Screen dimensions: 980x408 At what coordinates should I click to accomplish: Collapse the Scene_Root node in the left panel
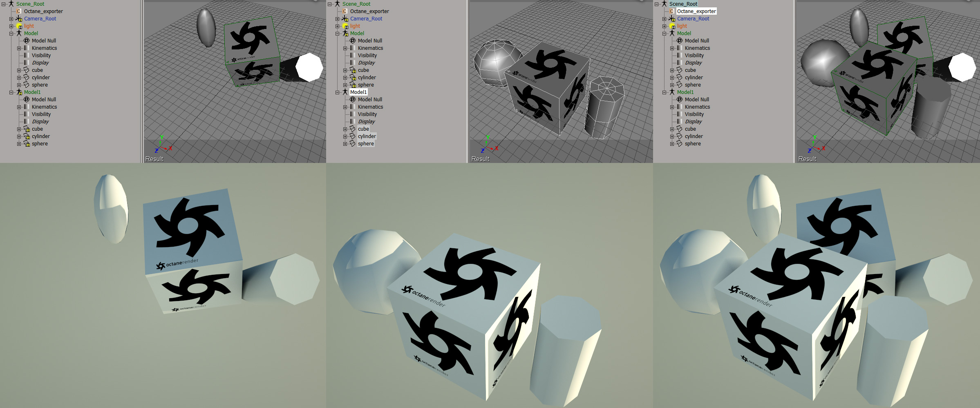(x=4, y=4)
